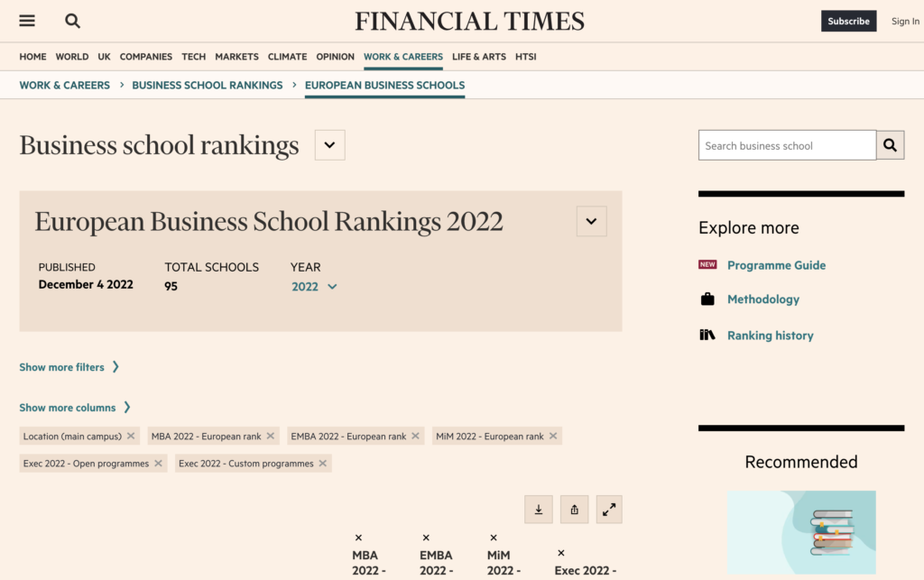Remove the MBA 2022 - European rank chip
The width and height of the screenshot is (924, 580).
(271, 436)
